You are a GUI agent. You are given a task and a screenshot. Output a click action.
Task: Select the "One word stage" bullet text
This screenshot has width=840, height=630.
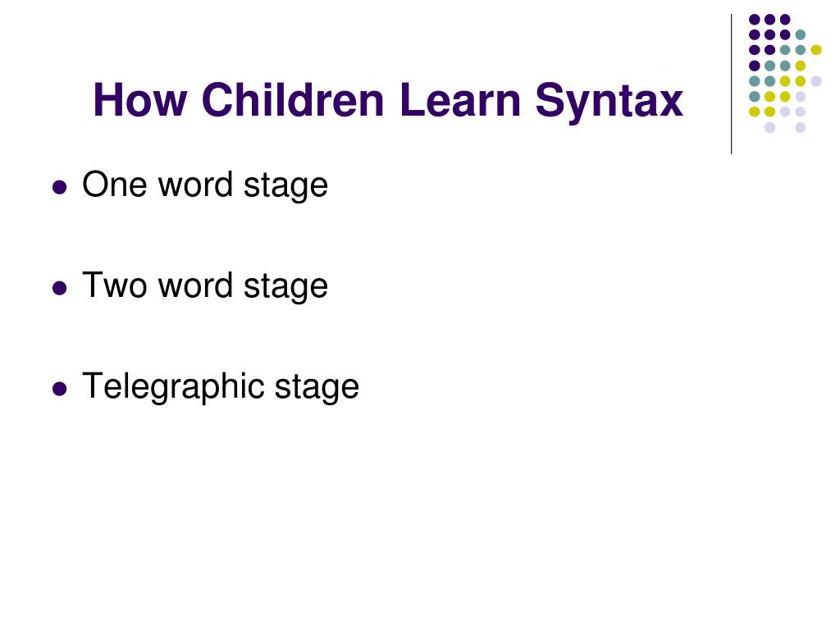coord(205,185)
